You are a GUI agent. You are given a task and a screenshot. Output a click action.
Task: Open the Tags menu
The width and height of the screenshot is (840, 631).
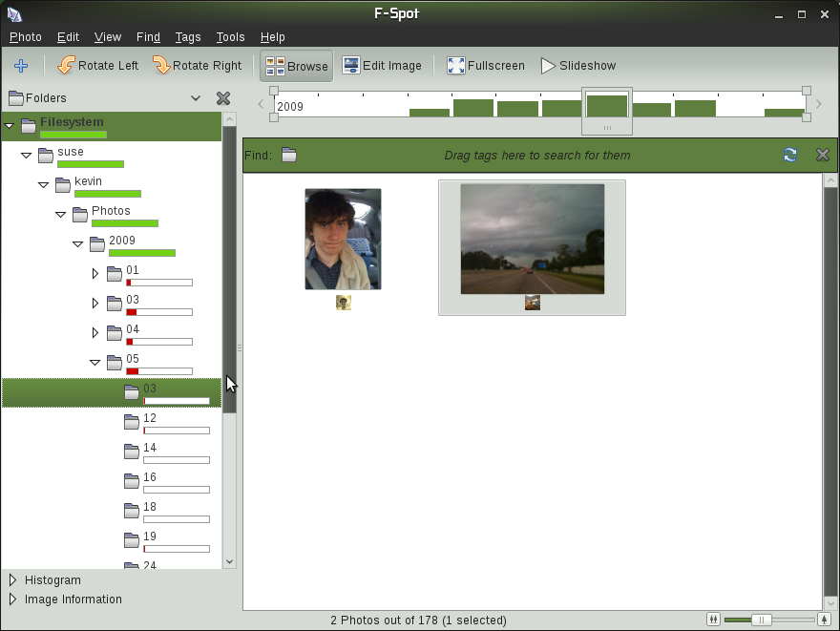tap(188, 37)
